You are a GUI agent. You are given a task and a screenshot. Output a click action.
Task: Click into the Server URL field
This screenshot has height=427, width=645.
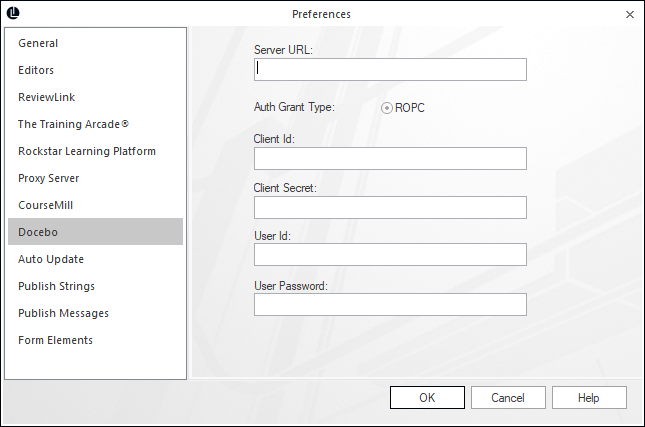(x=390, y=70)
